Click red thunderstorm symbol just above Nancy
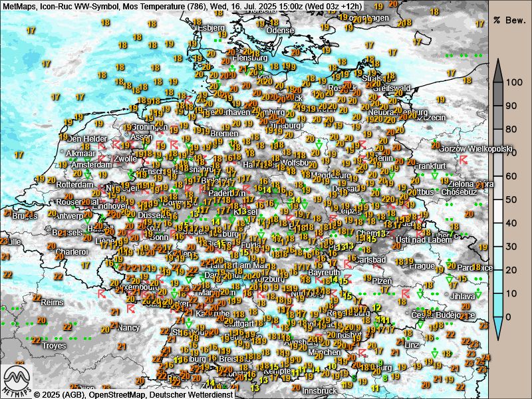The width and height of the screenshot is (532, 399). (x=130, y=310)
